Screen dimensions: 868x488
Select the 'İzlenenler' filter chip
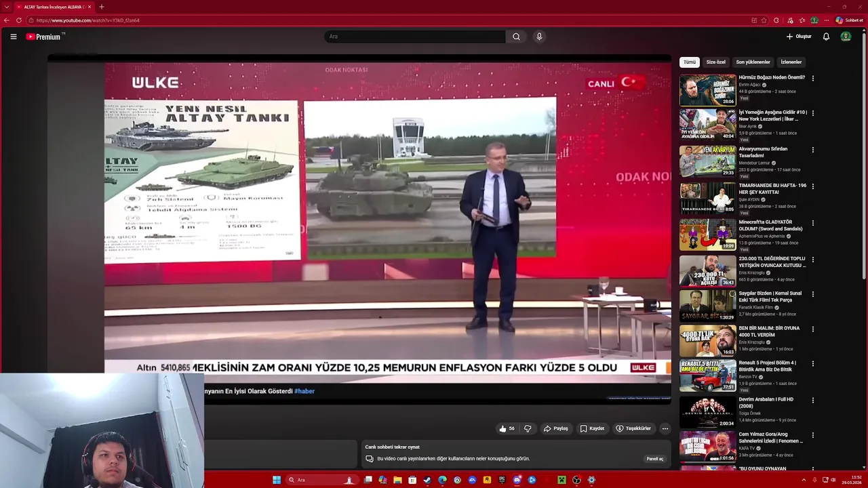791,62
